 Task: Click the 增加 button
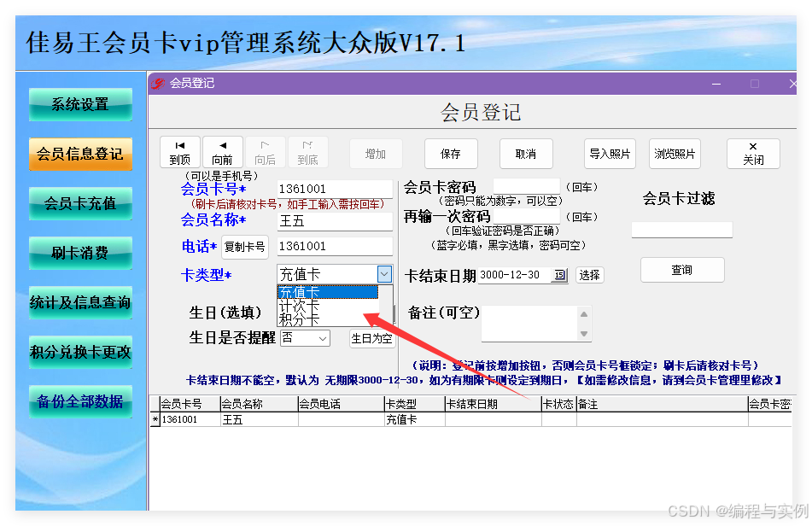[376, 154]
